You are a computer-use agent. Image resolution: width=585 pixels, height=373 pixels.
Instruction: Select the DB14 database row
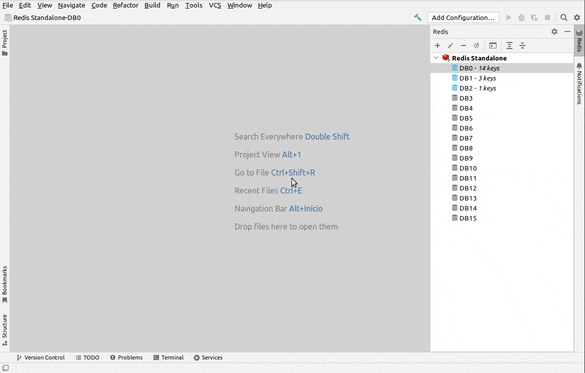pyautogui.click(x=502, y=208)
